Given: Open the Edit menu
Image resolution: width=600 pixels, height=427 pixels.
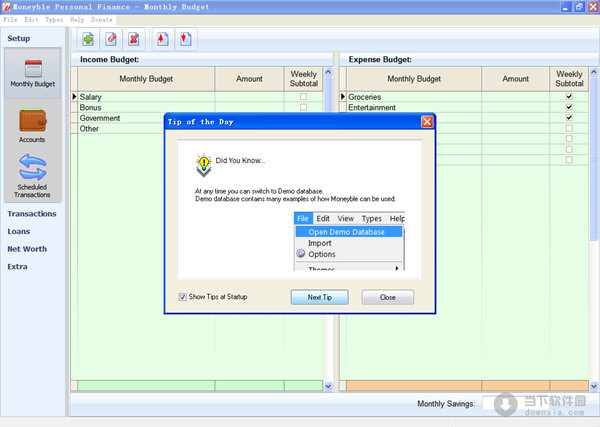Looking at the screenshot, I should (31, 20).
